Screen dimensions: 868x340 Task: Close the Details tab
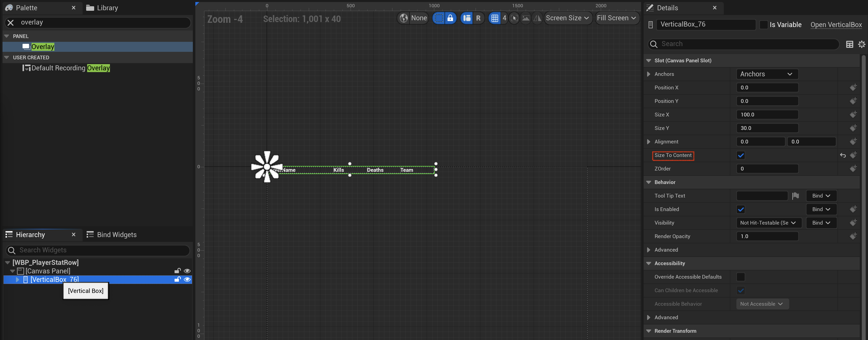(714, 8)
